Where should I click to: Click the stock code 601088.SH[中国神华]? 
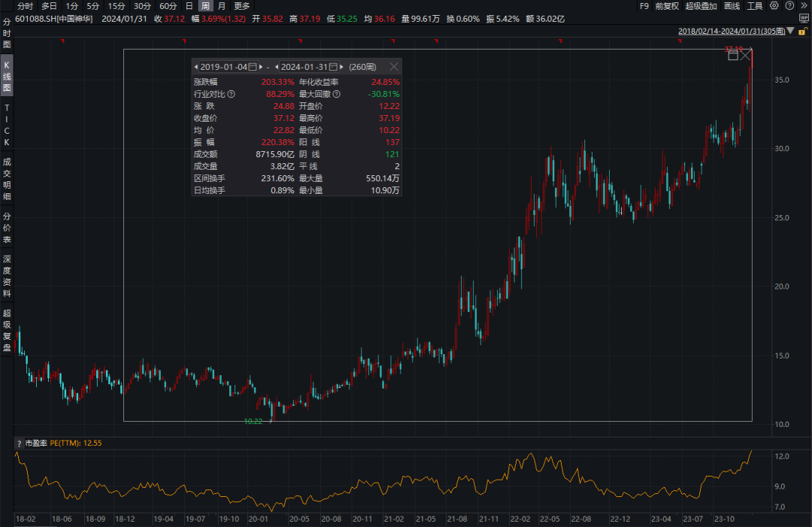pos(54,19)
